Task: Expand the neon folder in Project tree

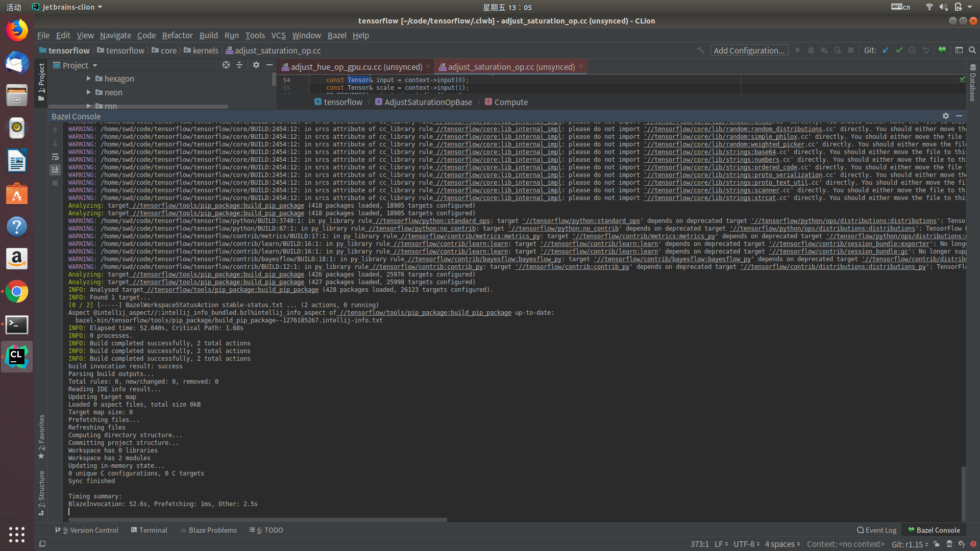Action: [88, 92]
